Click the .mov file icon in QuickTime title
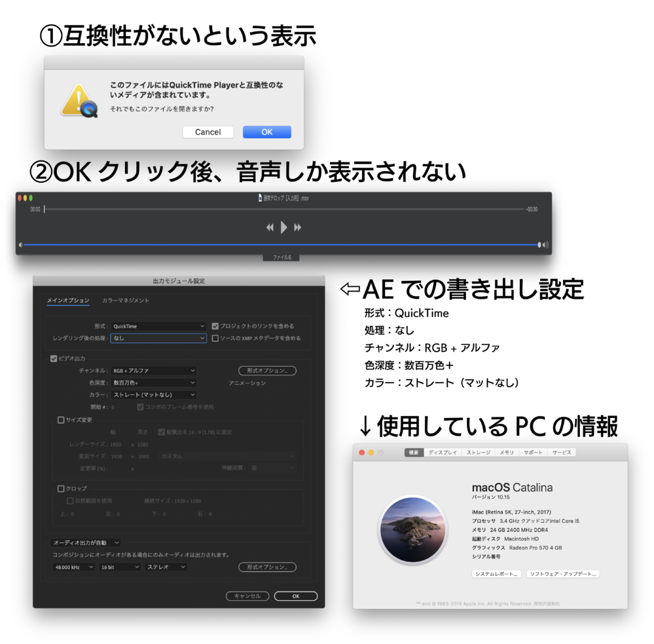Screen dimensions: 654x644 [261, 198]
